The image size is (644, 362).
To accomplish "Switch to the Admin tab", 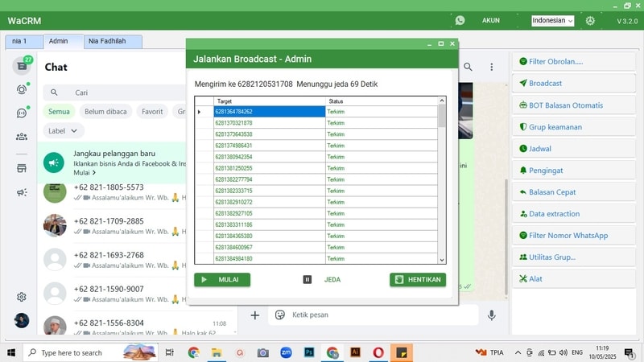I will [x=64, y=42].
